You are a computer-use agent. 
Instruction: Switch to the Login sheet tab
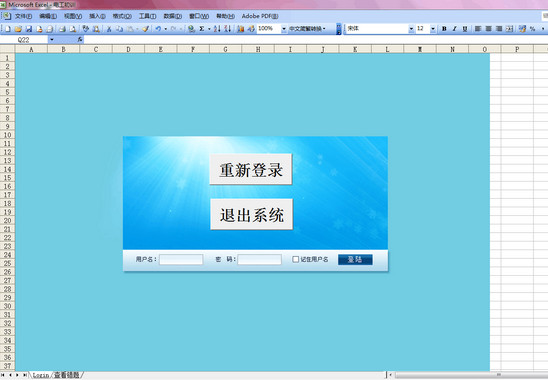pos(41,375)
